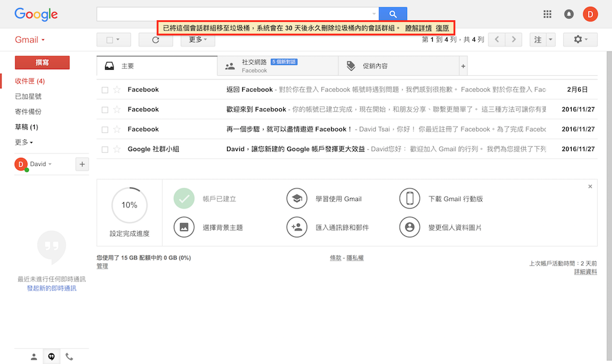The height and width of the screenshot is (364, 612).
Task: Check the Google 社群小組 message checkbox
Action: (105, 149)
